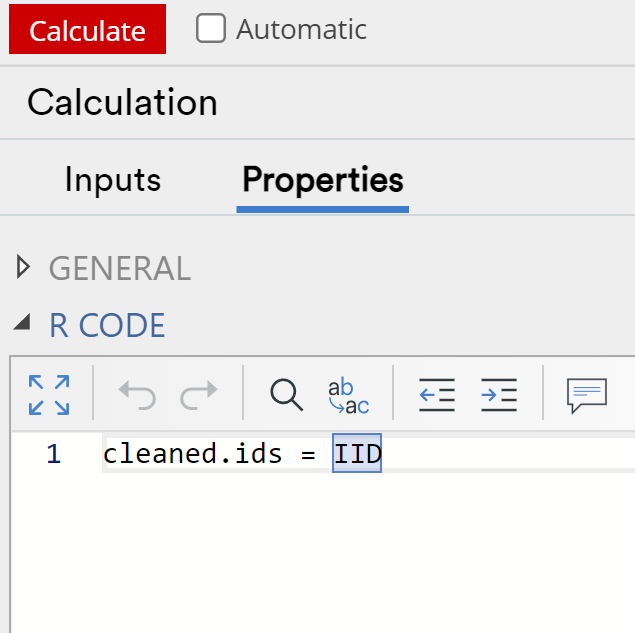
Task: Select the Properties tab
Action: pyautogui.click(x=323, y=180)
